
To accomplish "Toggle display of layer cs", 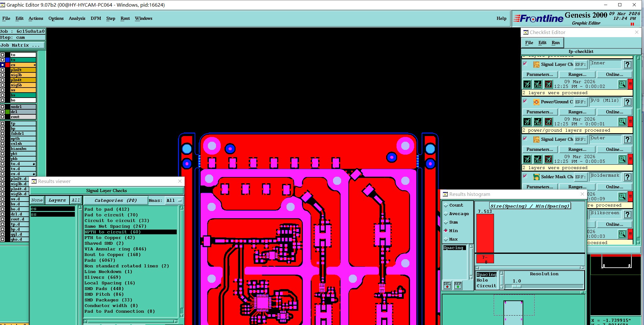I will pyautogui.click(x=3, y=65).
